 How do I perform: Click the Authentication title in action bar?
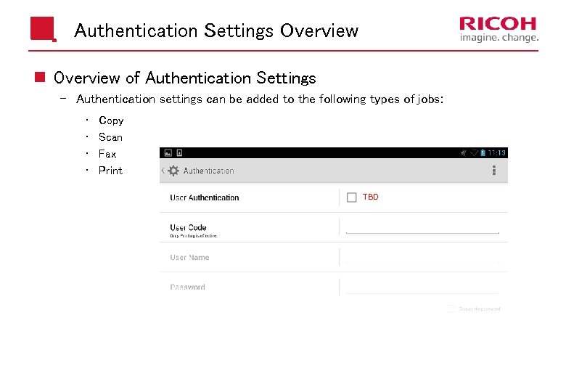click(209, 171)
